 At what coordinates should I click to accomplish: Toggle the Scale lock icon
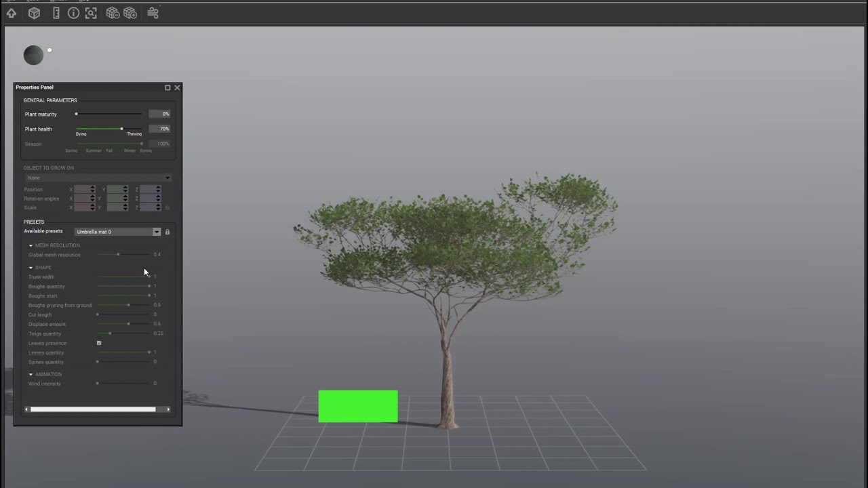tap(167, 207)
